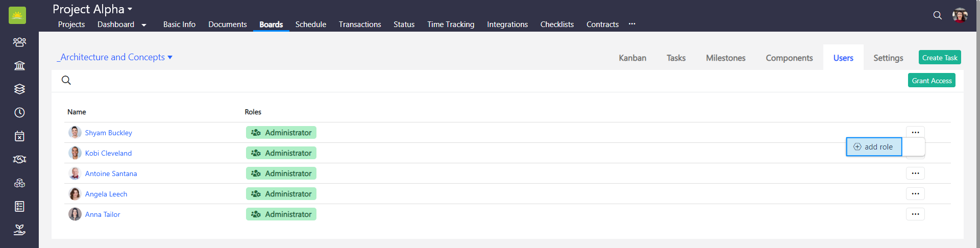Search users with the magnifier icon
The image size is (980, 248).
click(x=66, y=80)
